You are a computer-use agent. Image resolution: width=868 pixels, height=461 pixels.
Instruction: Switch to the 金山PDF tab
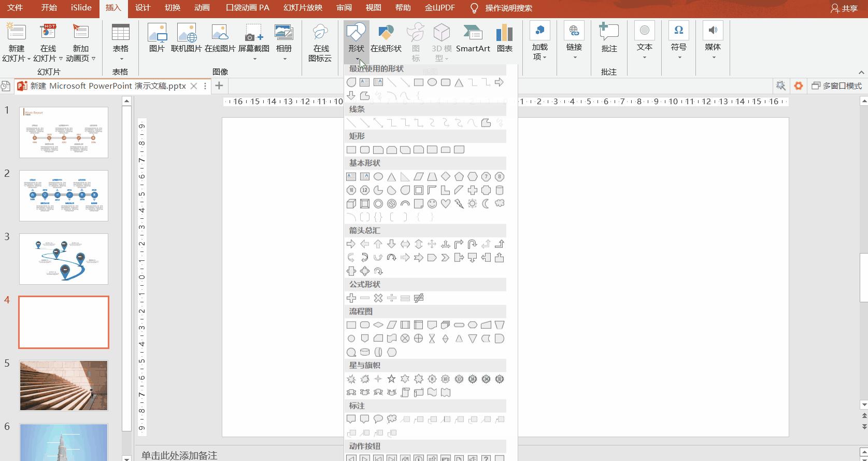(x=440, y=8)
